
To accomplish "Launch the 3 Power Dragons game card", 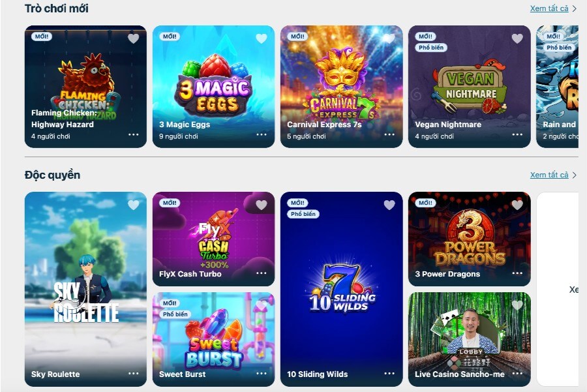I will click(470, 239).
